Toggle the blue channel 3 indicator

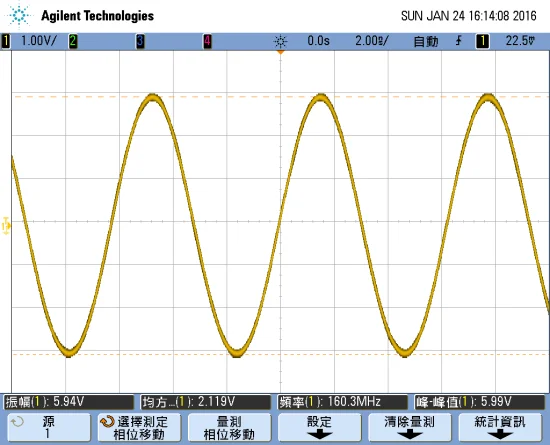140,41
